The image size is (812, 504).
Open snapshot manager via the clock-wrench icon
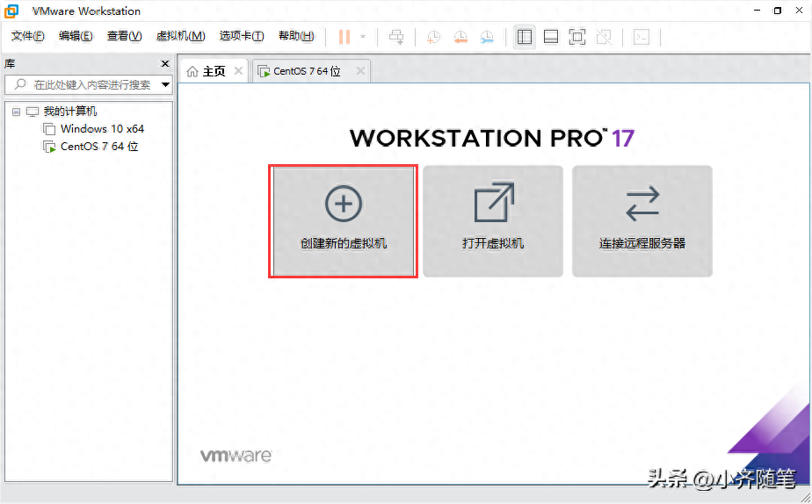click(x=487, y=37)
